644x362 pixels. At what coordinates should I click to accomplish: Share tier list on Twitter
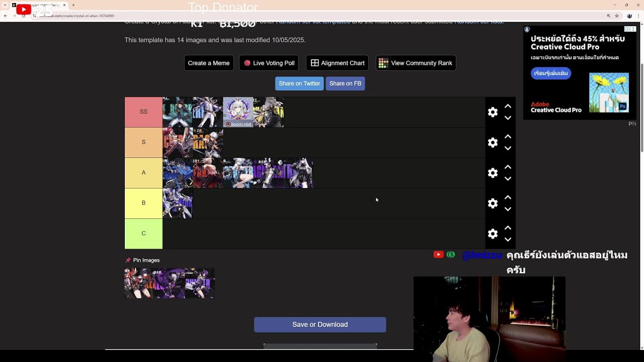(299, 83)
